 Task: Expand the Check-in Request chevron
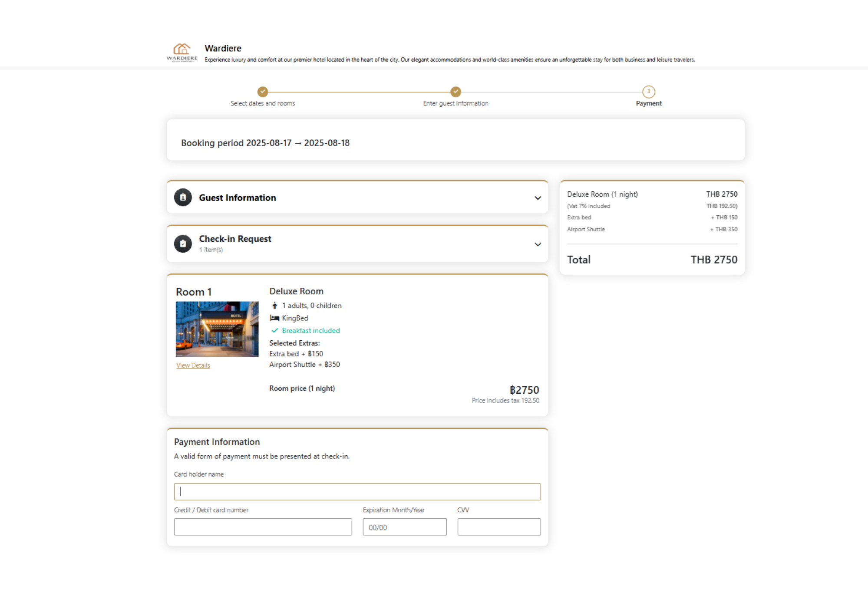point(538,244)
